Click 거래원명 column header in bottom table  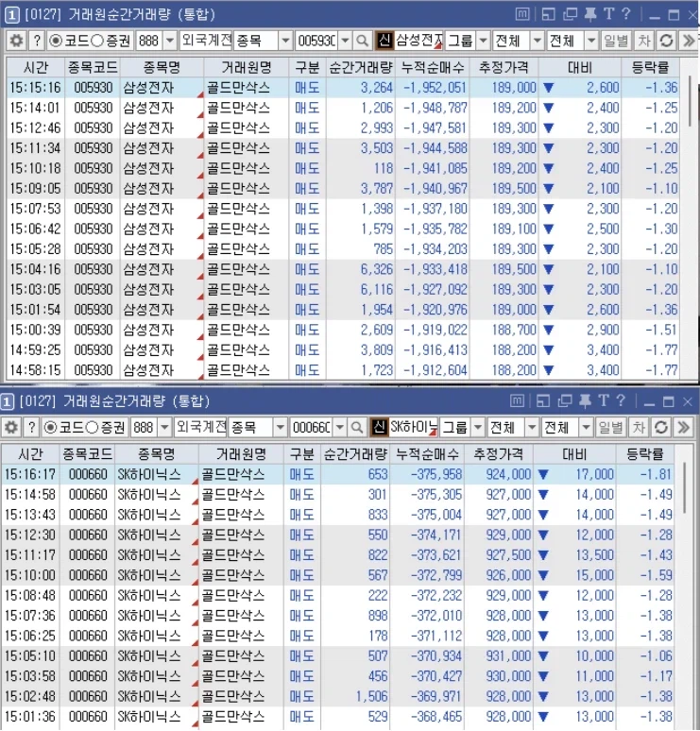tap(241, 454)
